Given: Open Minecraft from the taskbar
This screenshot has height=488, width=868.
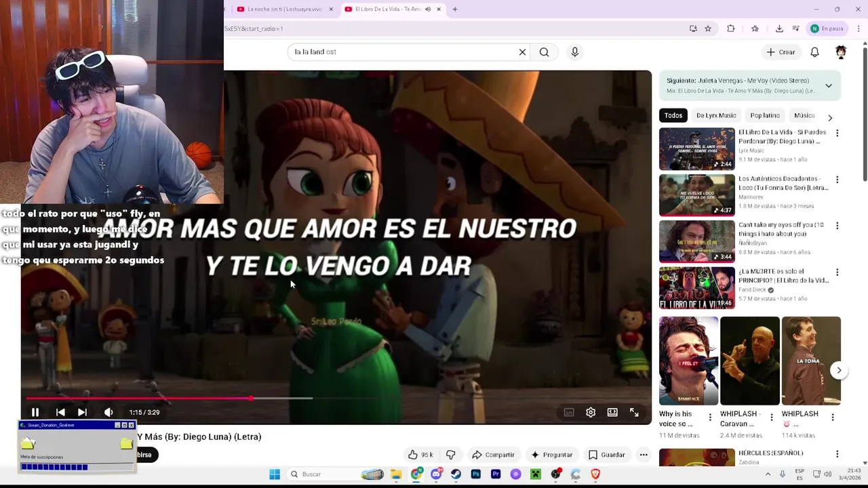Looking at the screenshot, I should pyautogui.click(x=536, y=474).
